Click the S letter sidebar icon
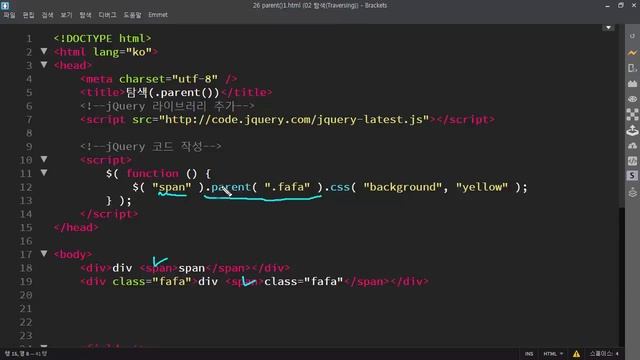Screen dimensions: 640x360 point(632,176)
